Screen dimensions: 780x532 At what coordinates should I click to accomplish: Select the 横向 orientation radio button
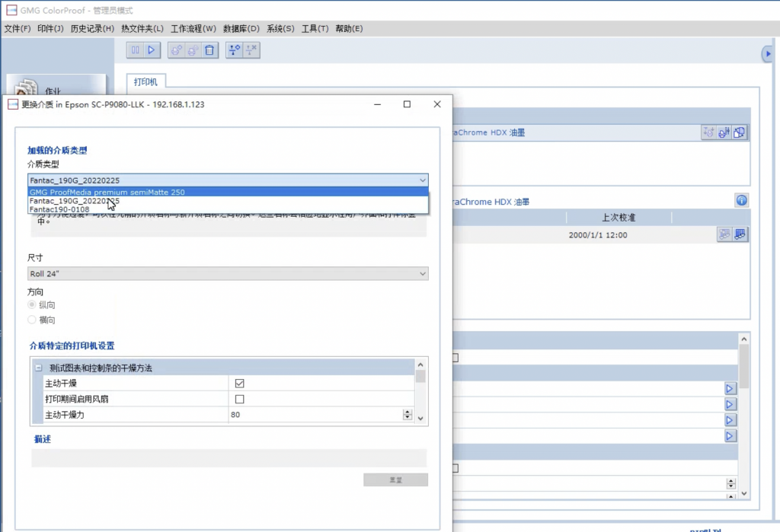(x=32, y=320)
